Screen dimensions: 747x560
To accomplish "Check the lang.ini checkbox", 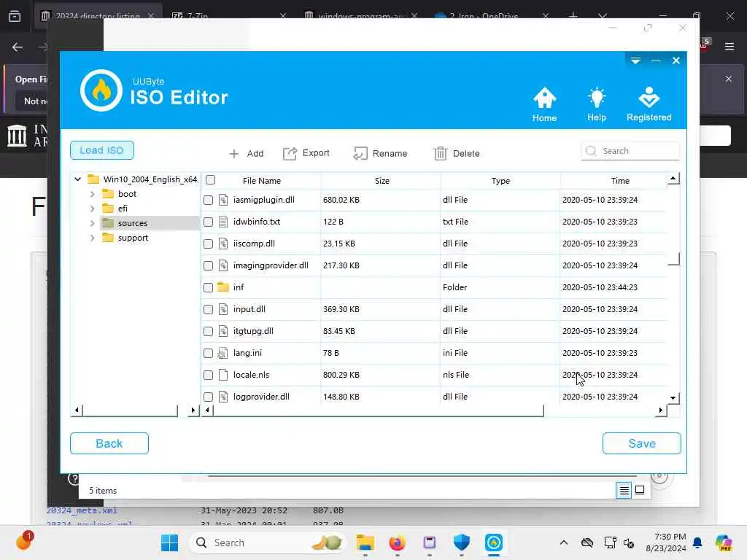I will pos(208,354).
